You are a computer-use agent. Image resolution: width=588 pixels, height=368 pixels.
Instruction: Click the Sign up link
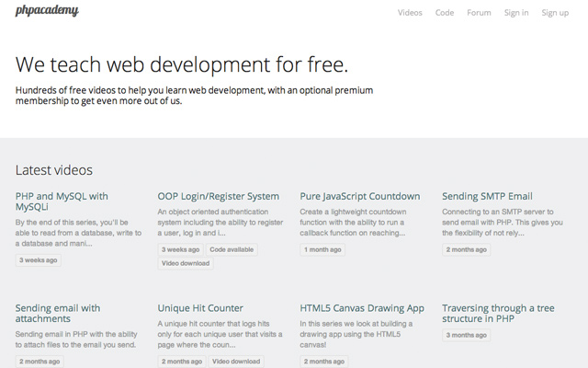pos(555,13)
